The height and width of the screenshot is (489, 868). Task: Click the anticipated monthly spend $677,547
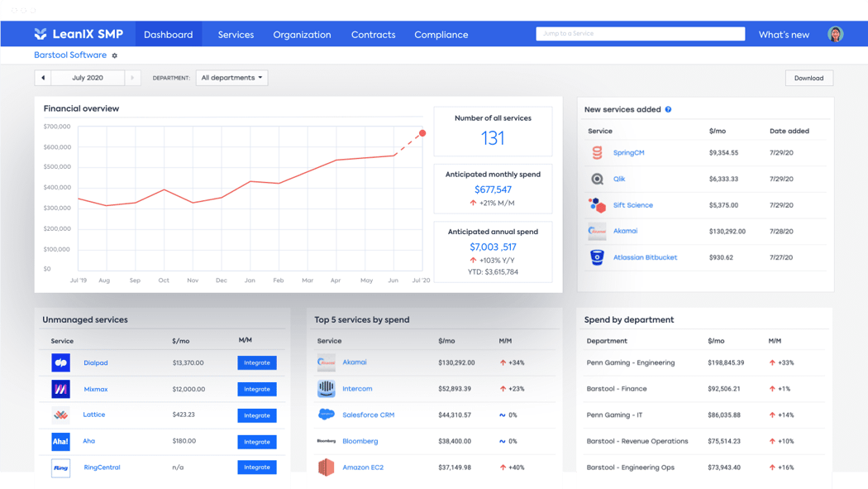point(493,189)
